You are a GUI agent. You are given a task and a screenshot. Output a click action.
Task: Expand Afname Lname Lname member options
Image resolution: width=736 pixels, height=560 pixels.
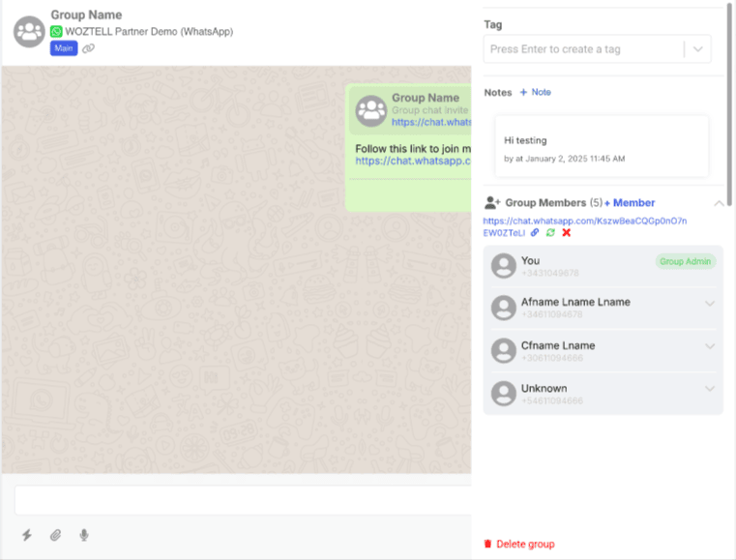(x=710, y=304)
